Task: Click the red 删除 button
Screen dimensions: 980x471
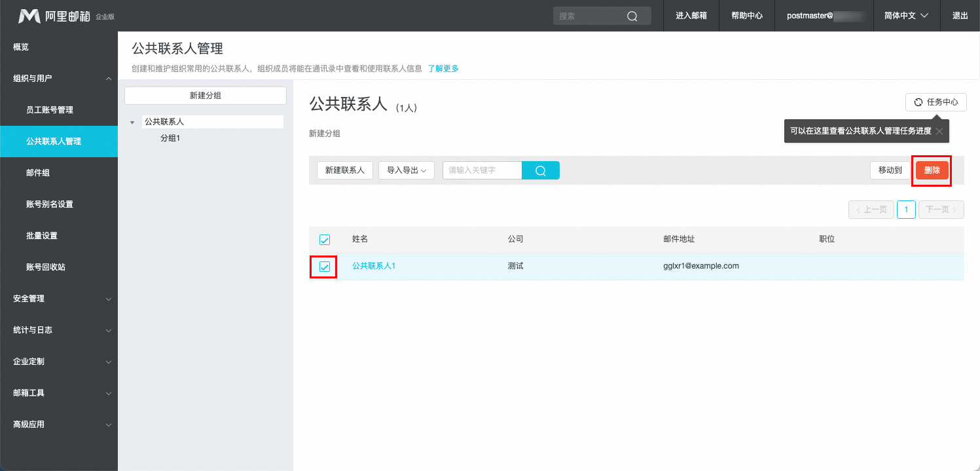Action: pyautogui.click(x=932, y=170)
